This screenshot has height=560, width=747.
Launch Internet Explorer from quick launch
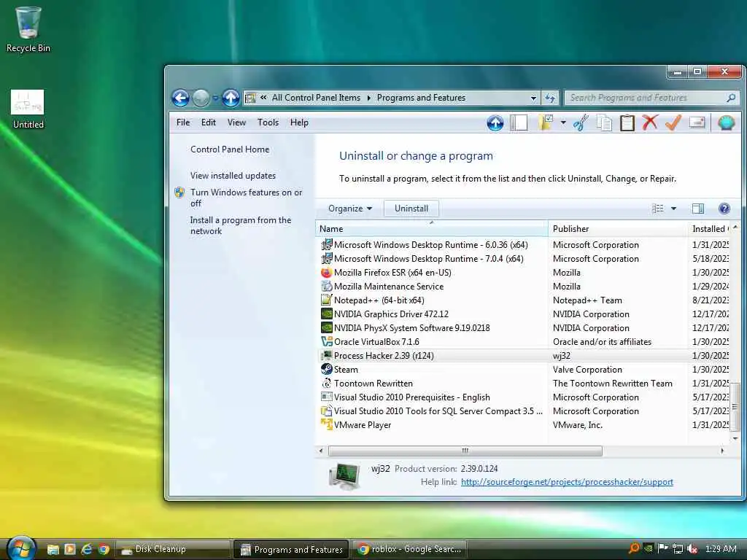(x=87, y=549)
